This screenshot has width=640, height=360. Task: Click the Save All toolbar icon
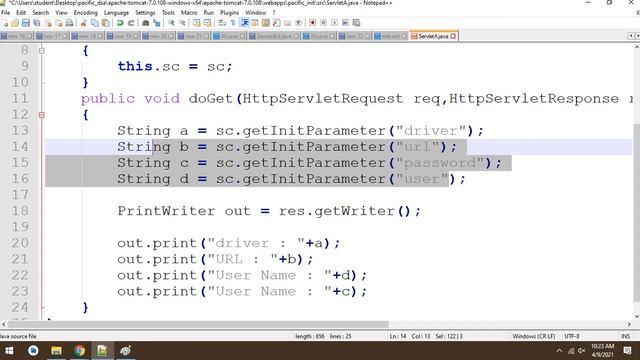(x=36, y=23)
